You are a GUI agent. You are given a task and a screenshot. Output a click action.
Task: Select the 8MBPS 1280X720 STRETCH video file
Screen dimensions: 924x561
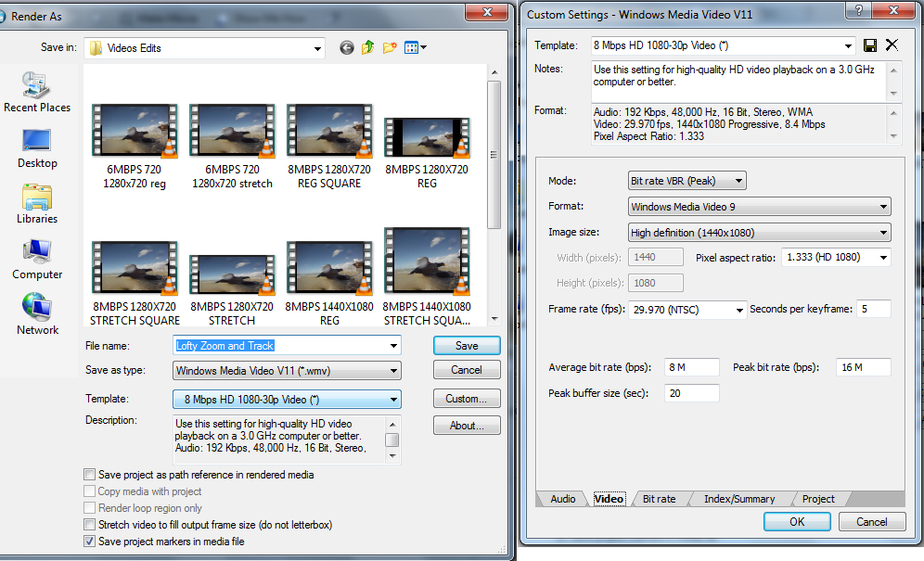point(232,290)
